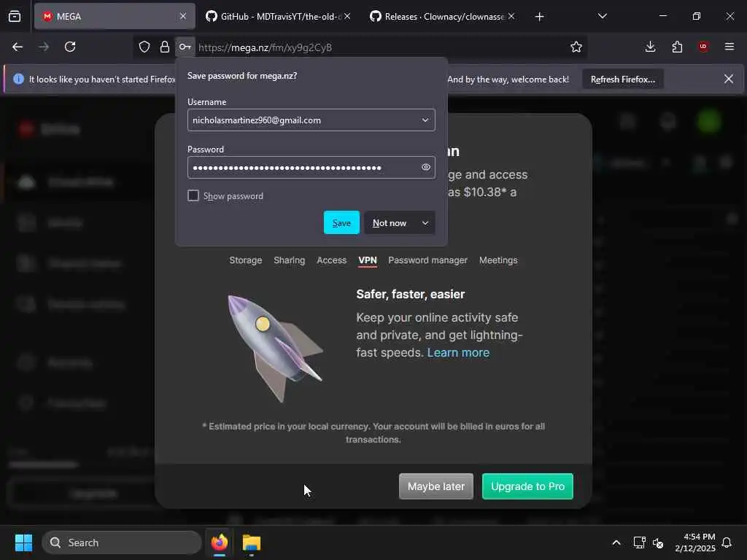Check the Show password checkbox
This screenshot has height=560, width=747.
tap(193, 195)
